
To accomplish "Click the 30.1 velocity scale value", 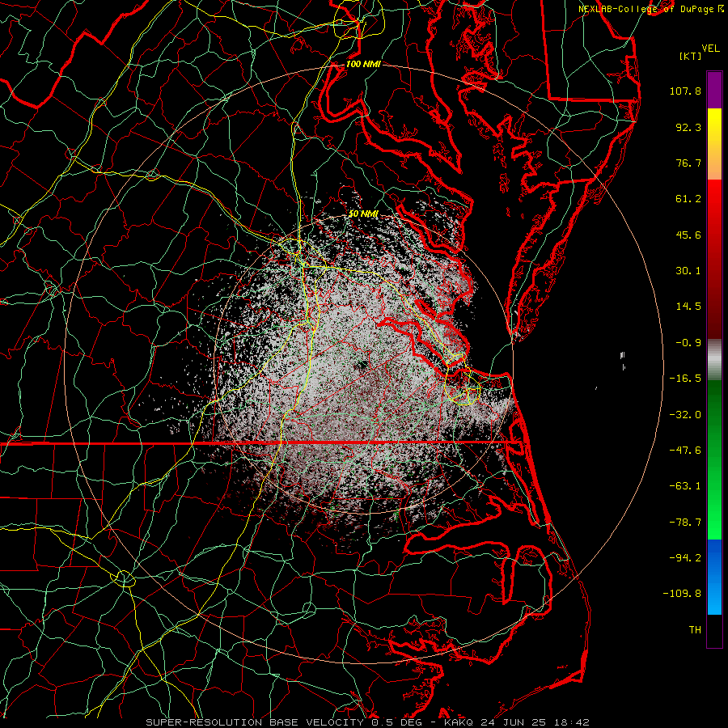I will pos(688,271).
